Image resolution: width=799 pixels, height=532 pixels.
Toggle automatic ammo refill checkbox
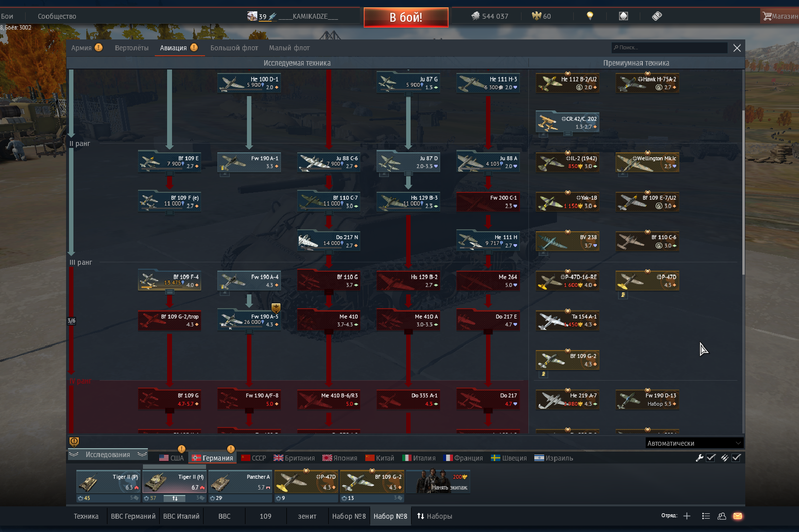[x=736, y=458]
